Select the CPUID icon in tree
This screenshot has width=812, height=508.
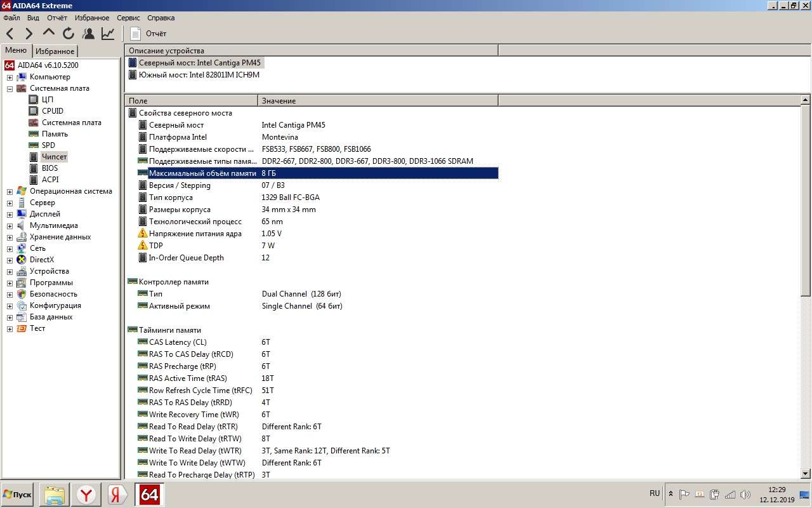(34, 111)
